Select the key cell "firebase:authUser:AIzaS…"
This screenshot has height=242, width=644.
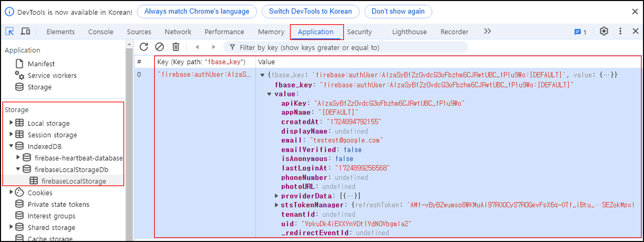coord(204,74)
